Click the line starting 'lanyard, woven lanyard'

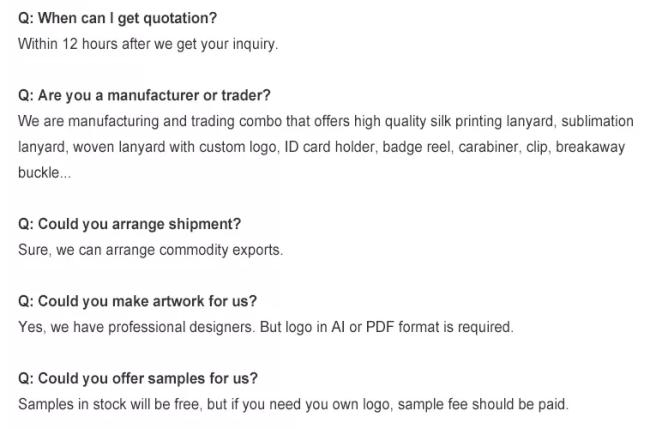(322, 147)
